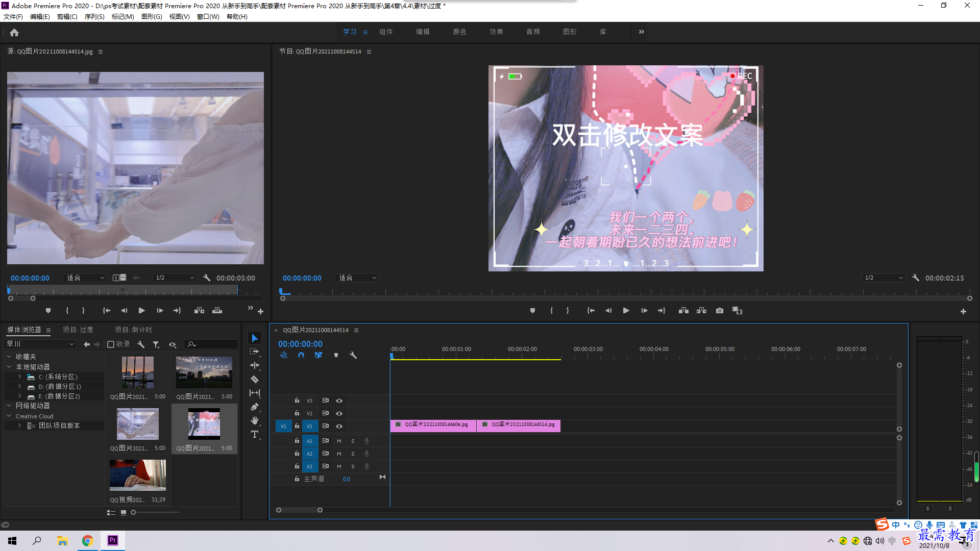This screenshot has width=980, height=551.
Task: Select the Slip tool
Action: [255, 393]
